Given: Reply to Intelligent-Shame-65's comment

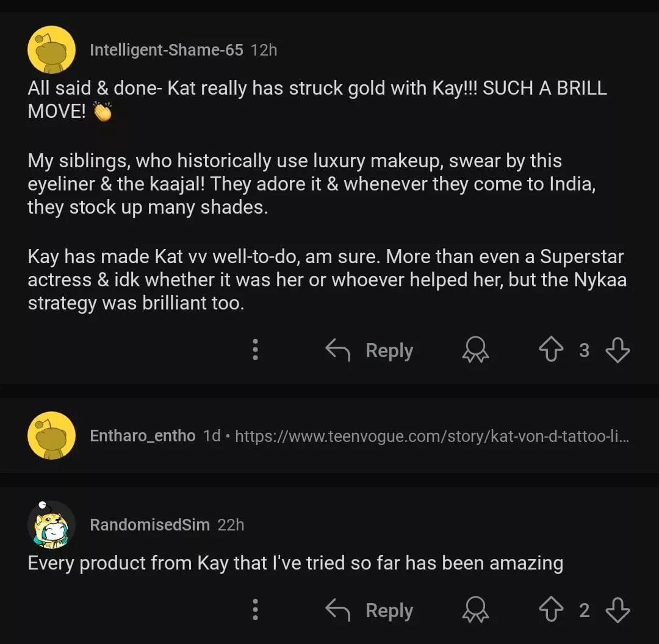Looking at the screenshot, I should pyautogui.click(x=370, y=350).
